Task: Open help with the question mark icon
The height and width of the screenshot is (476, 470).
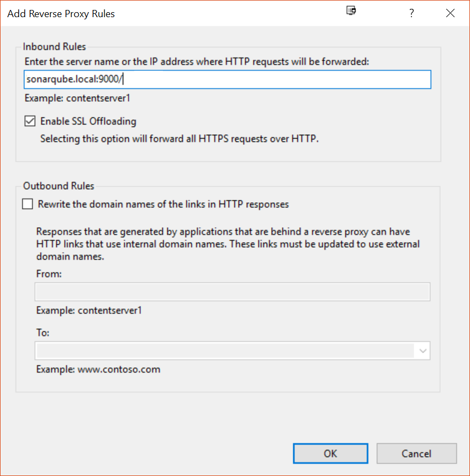Action: [411, 13]
